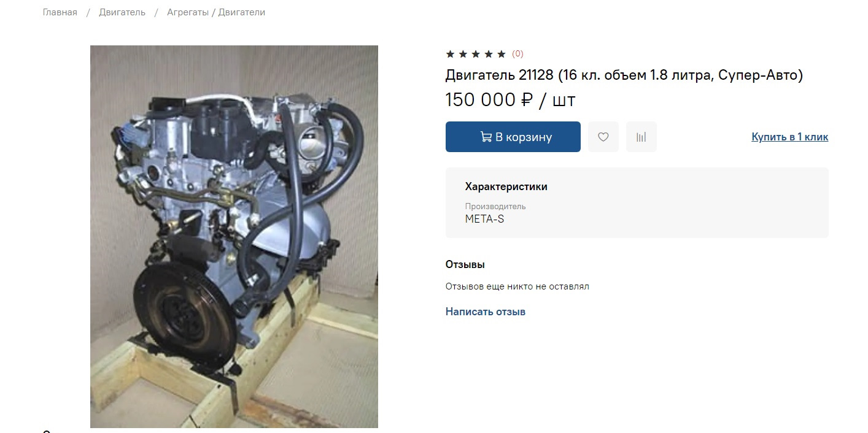The width and height of the screenshot is (868, 433).
Task: Click the Характеристики heading
Action: click(x=506, y=186)
